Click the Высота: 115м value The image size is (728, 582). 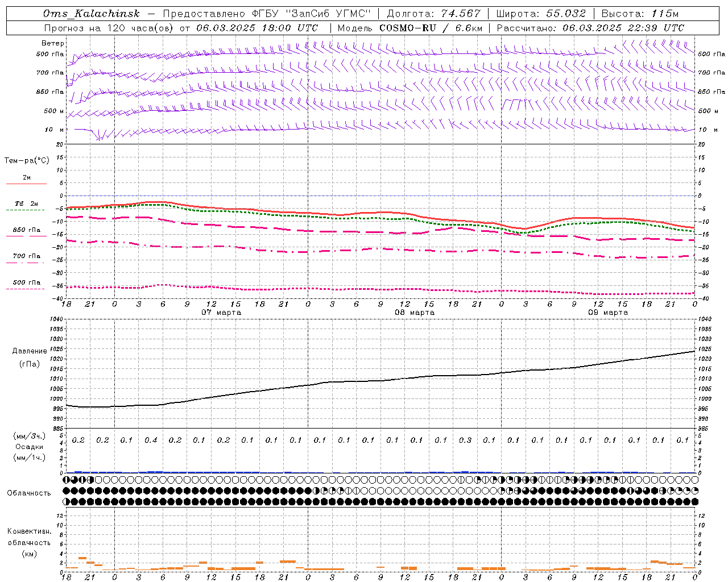[640, 14]
